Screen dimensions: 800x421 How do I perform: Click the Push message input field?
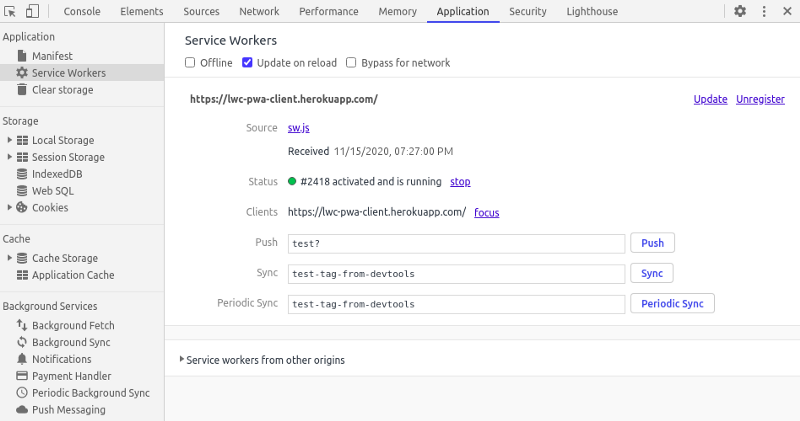click(454, 243)
